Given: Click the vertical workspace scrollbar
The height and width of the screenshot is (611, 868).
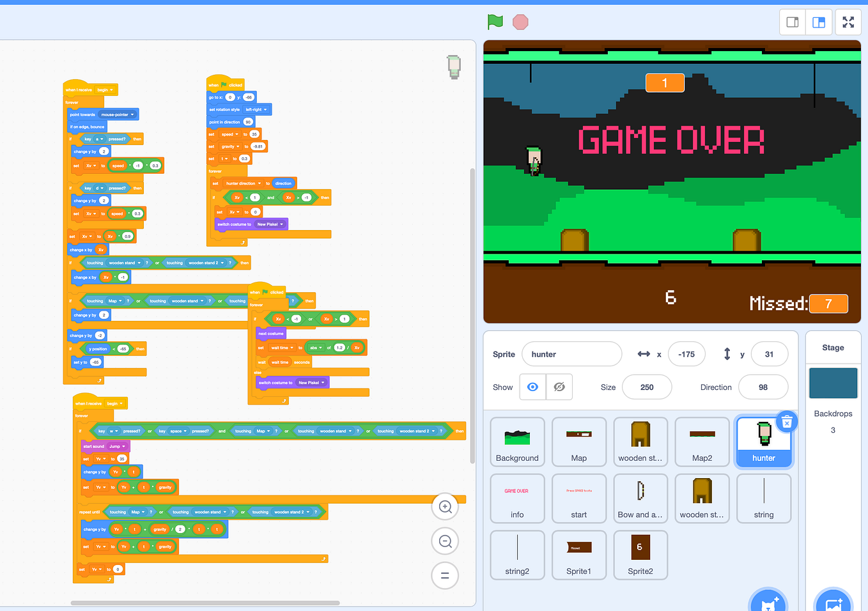Looking at the screenshot, I should coord(472,316).
